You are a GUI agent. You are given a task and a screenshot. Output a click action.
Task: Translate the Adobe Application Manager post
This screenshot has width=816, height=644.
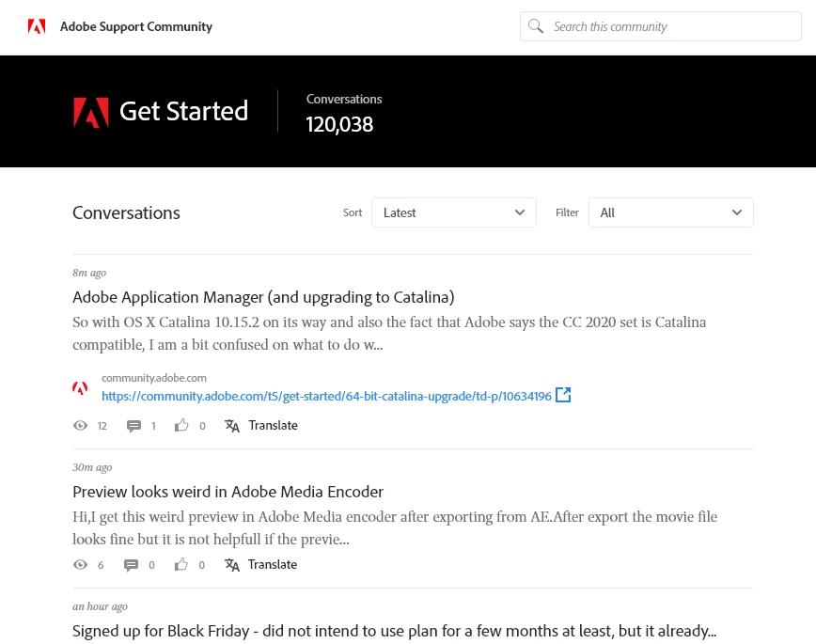(x=274, y=425)
